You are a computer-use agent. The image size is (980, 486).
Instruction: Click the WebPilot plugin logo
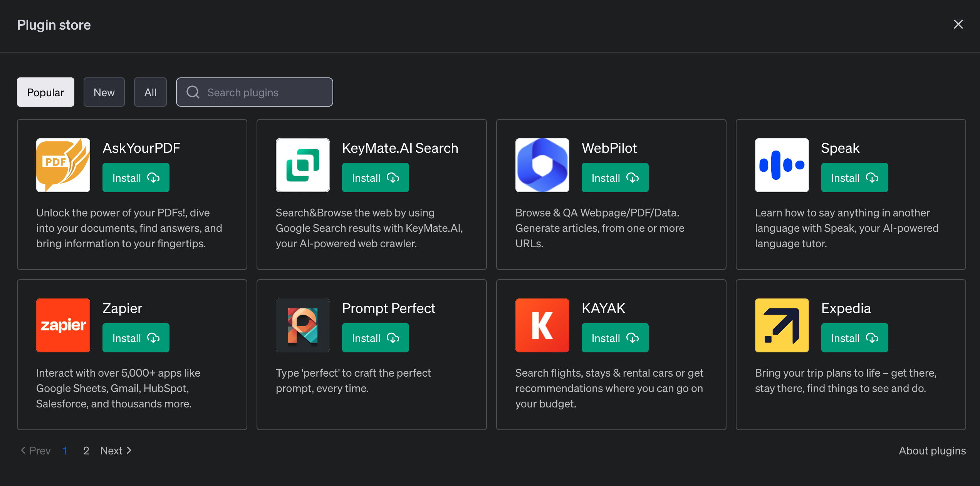[x=542, y=165]
